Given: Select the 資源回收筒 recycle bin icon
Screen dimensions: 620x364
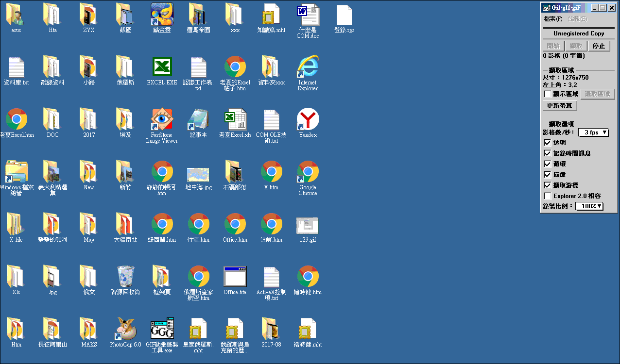Looking at the screenshot, I should pyautogui.click(x=125, y=277).
